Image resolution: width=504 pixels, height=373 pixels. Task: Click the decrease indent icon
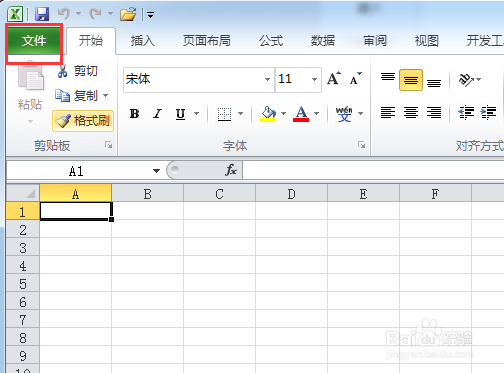[466, 113]
